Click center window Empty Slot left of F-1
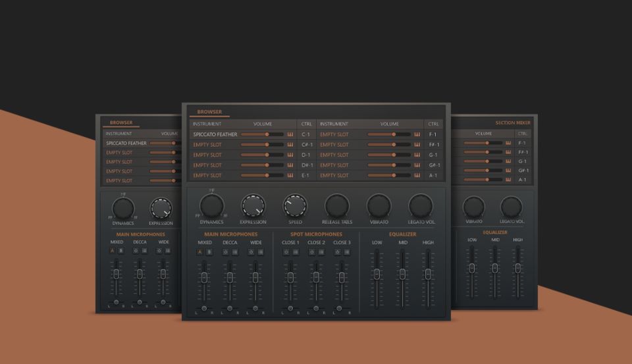Screen dimensions: 632x364 (334, 134)
